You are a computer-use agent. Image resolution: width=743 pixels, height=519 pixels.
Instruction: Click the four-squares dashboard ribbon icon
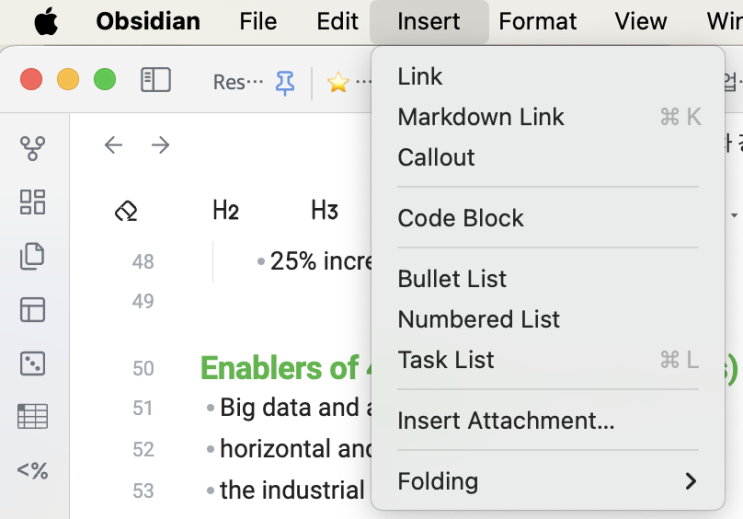(x=33, y=202)
